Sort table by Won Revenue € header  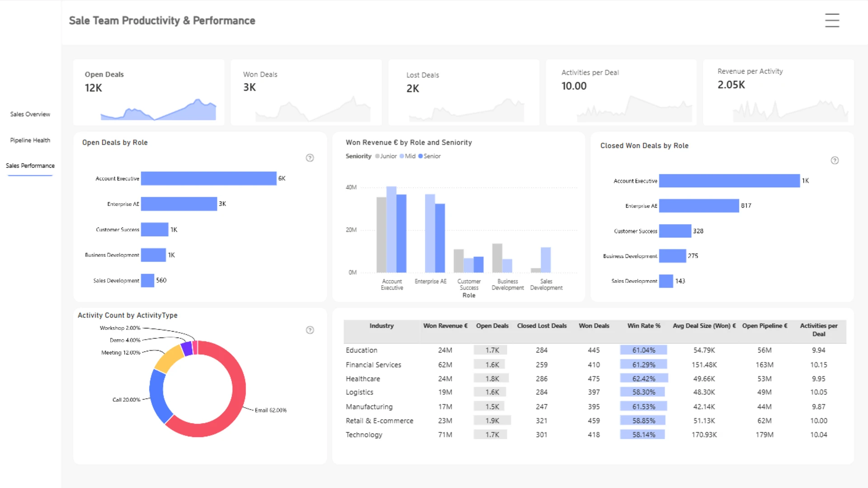pos(445,326)
